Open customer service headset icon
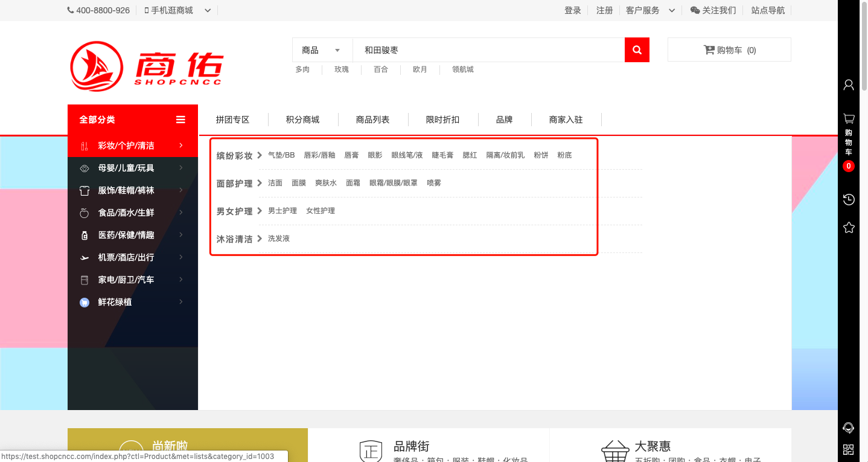 [x=849, y=428]
